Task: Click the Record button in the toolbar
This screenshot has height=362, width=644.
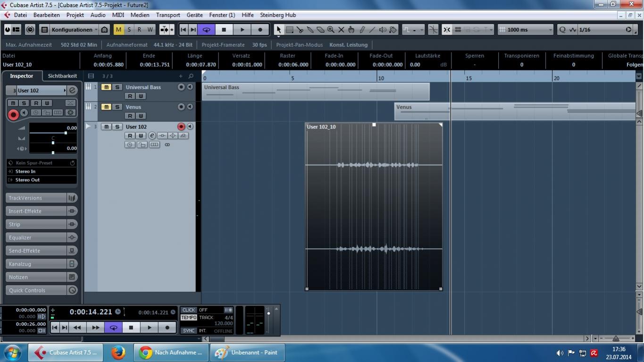Action: point(260,30)
